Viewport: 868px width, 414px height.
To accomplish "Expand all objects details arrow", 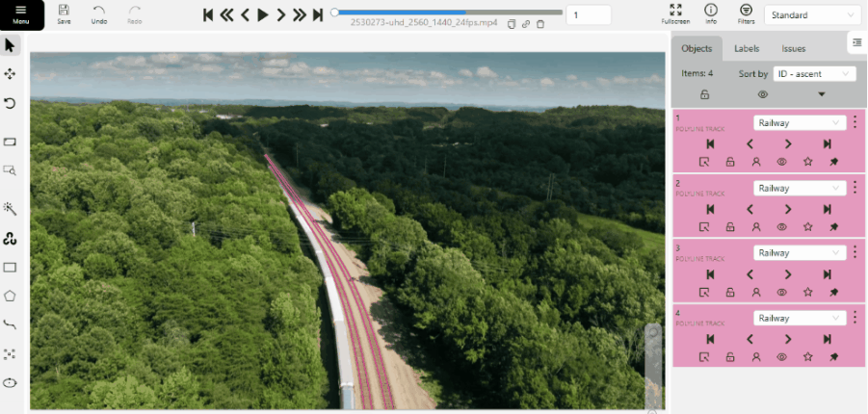I will coord(822,94).
